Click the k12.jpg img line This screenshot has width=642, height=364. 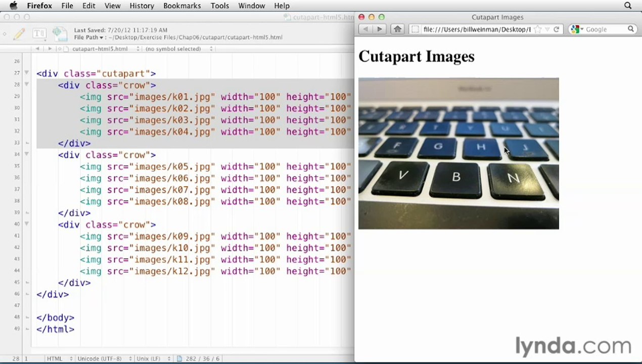point(215,271)
